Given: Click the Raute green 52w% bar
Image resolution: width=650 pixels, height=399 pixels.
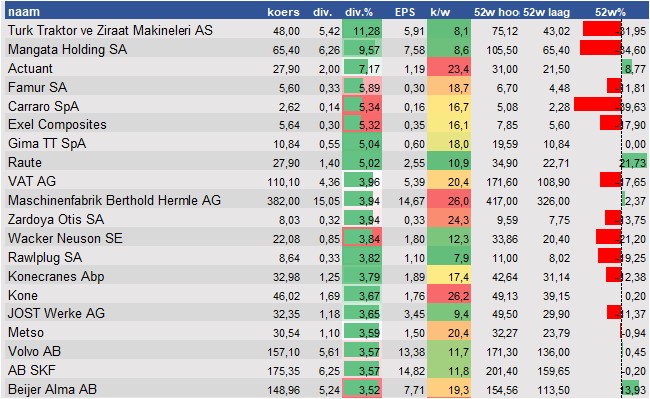Looking at the screenshot, I should [634, 161].
